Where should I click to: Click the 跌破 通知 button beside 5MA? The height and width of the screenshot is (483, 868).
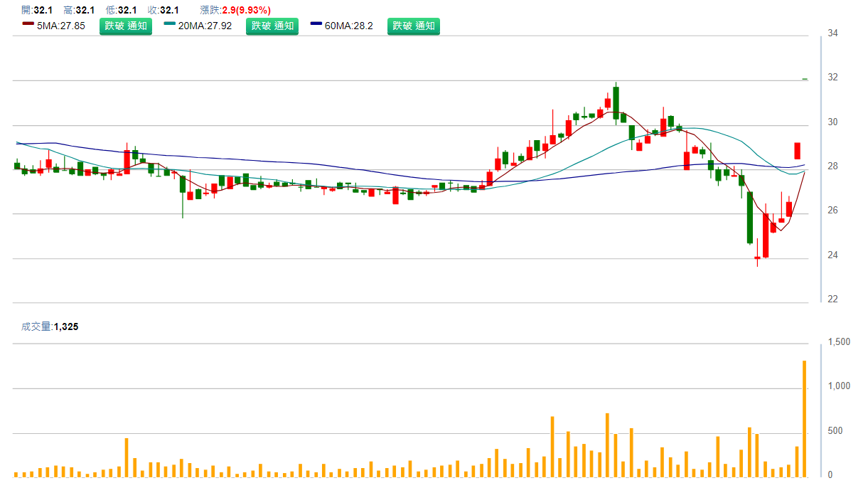[x=125, y=26]
